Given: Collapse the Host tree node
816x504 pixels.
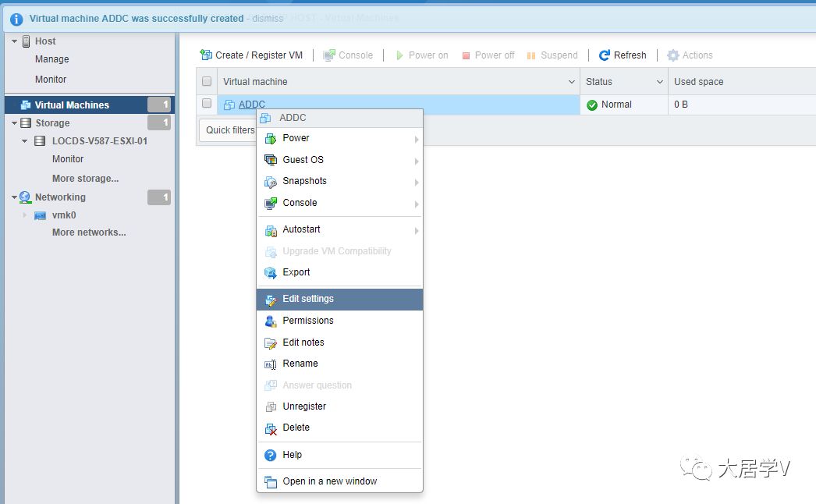Looking at the screenshot, I should 15,41.
